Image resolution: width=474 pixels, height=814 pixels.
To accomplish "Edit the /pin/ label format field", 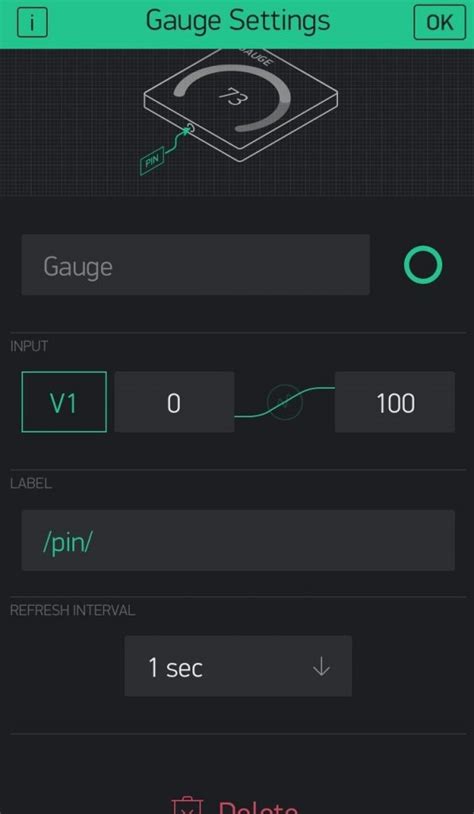I will pyautogui.click(x=238, y=540).
